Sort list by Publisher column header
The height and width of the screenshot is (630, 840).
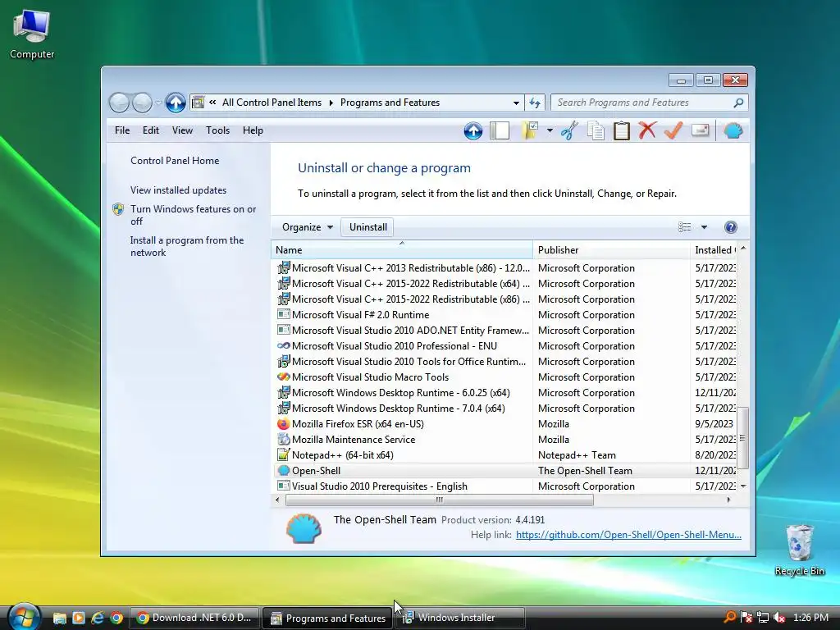click(611, 249)
